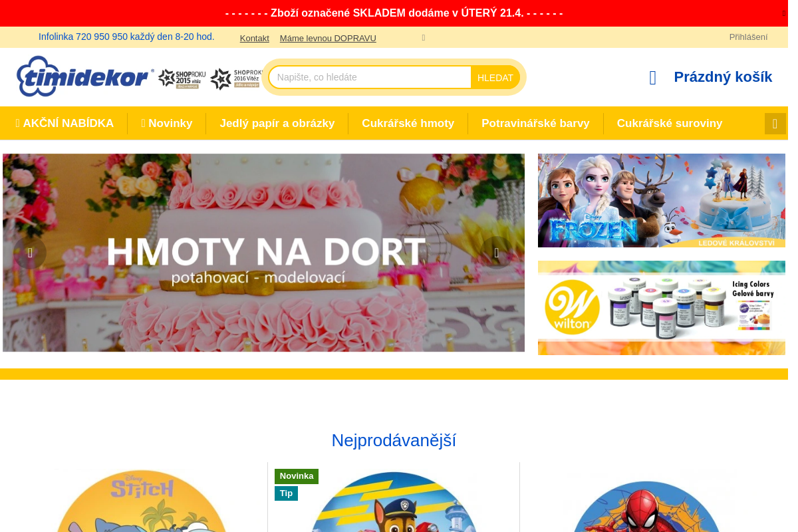Image resolution: width=798 pixels, height=532 pixels.
Task: Click the small icon after Máme levnou DOPRAVU
Action: (424, 38)
